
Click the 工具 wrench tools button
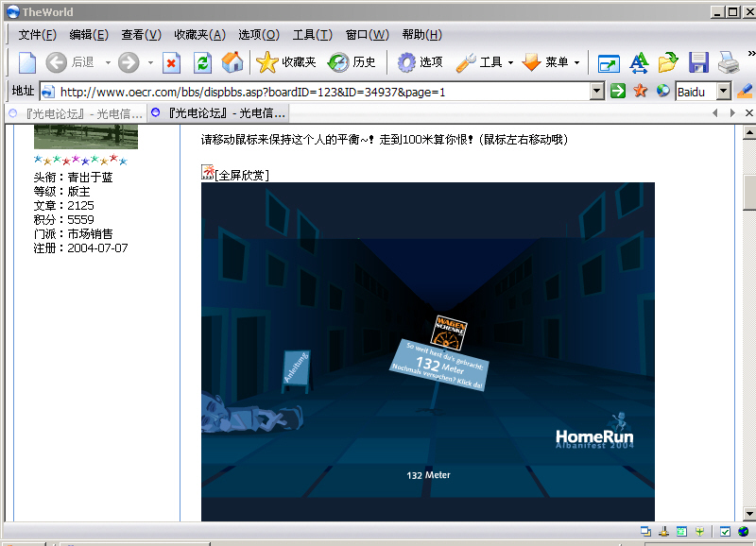tap(479, 62)
